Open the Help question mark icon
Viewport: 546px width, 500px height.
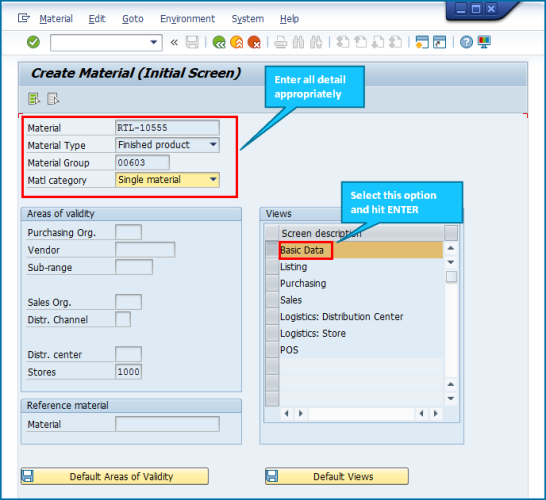pyautogui.click(x=466, y=42)
